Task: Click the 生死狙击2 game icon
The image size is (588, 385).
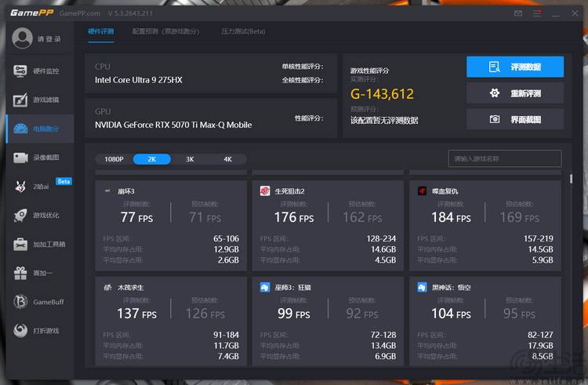Action: 265,191
